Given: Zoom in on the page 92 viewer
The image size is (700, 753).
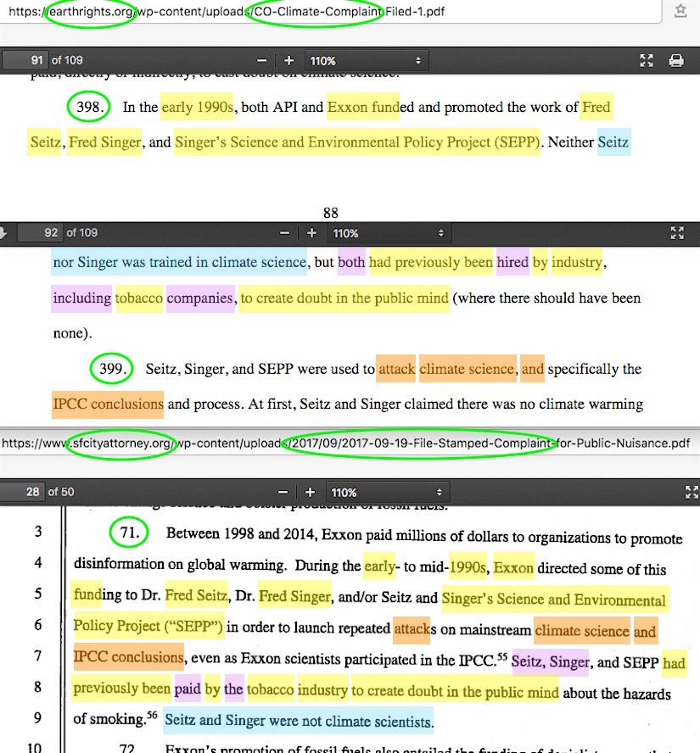Looking at the screenshot, I should click(x=311, y=233).
